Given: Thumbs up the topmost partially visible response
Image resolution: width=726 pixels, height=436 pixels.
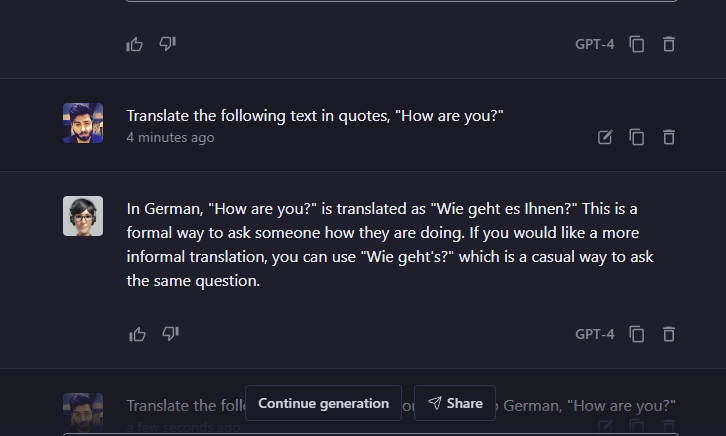Looking at the screenshot, I should pyautogui.click(x=136, y=44).
